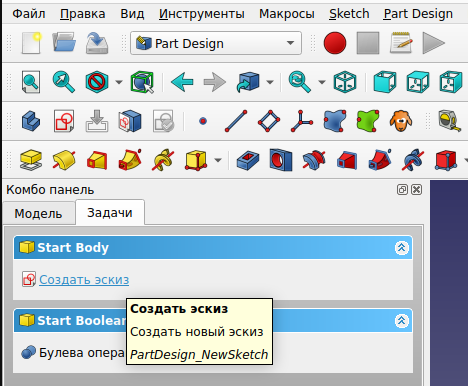Open the Part Design workbench dropdown
The width and height of the screenshot is (468, 386).
point(216,43)
